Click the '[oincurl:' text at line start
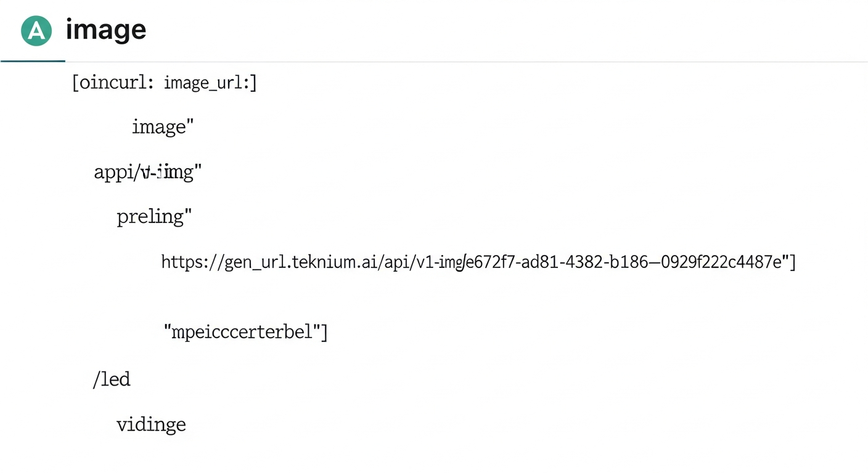This screenshot has height=473, width=868. [x=112, y=83]
